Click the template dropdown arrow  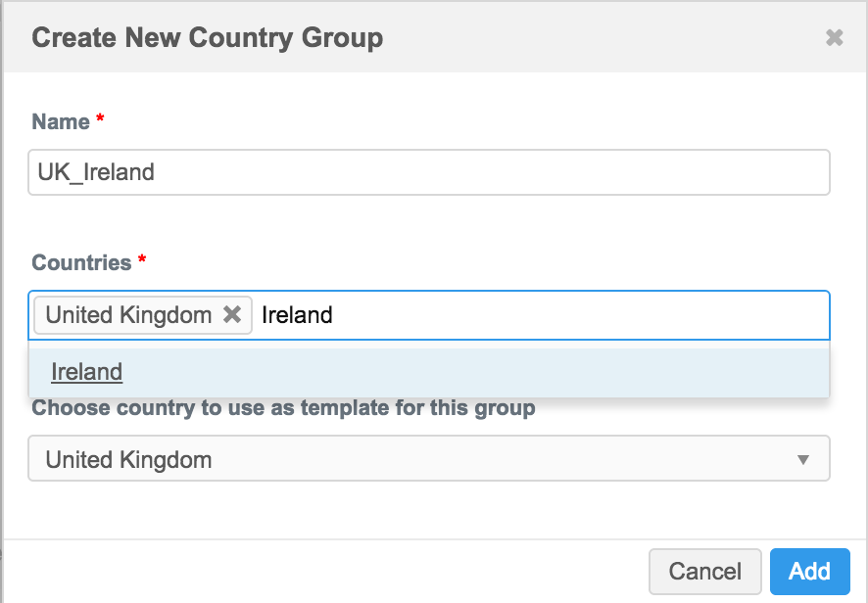pyautogui.click(x=802, y=459)
